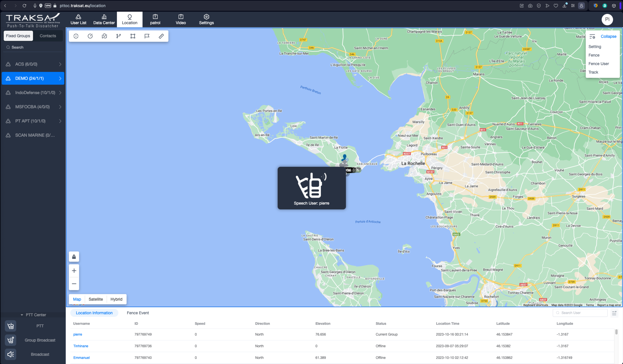Click the Search User input field
Image resolution: width=623 pixels, height=364 pixels.
pyautogui.click(x=582, y=313)
